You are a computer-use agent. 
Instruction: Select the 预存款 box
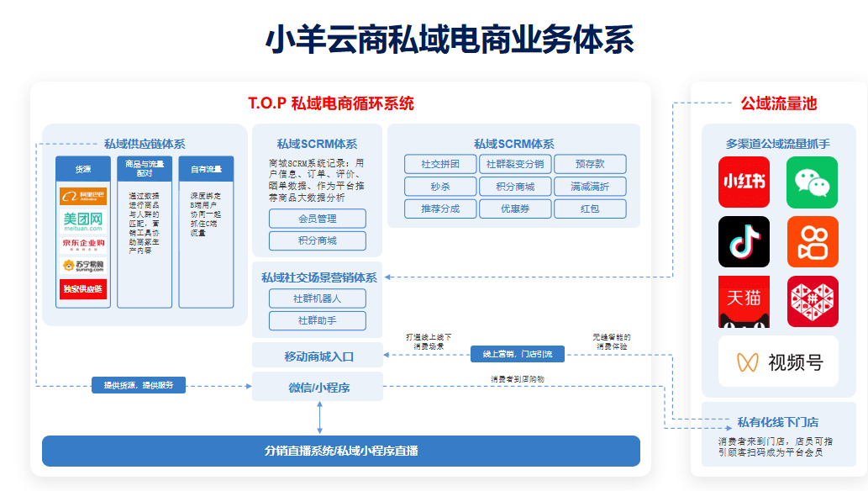(590, 164)
